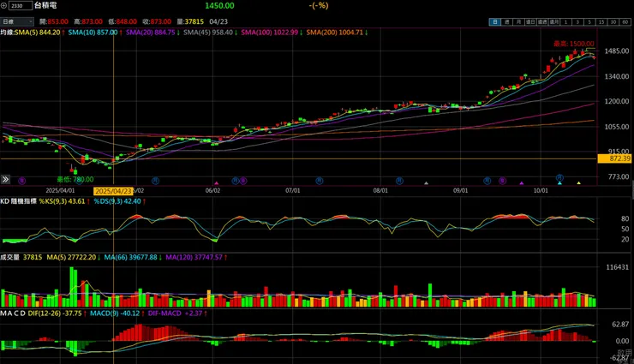The image size is (634, 364).
Task: Click the 台積電 stock name
Action: (x=45, y=6)
